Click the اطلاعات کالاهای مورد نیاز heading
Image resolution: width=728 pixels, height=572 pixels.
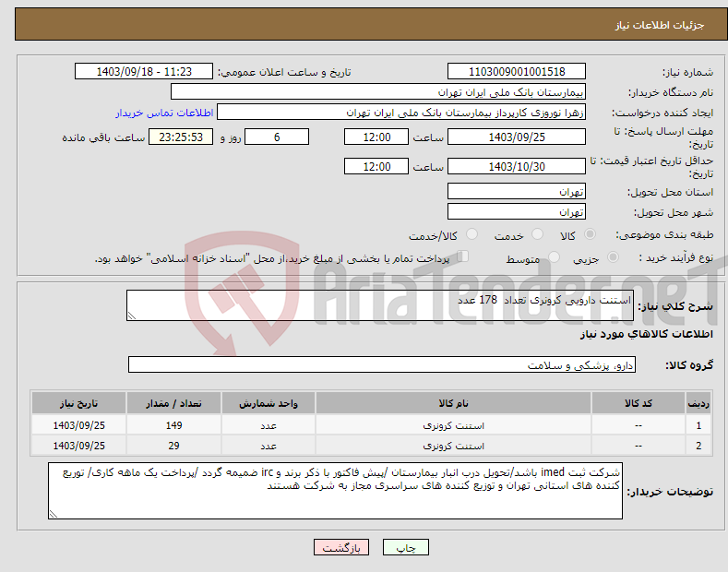click(646, 334)
